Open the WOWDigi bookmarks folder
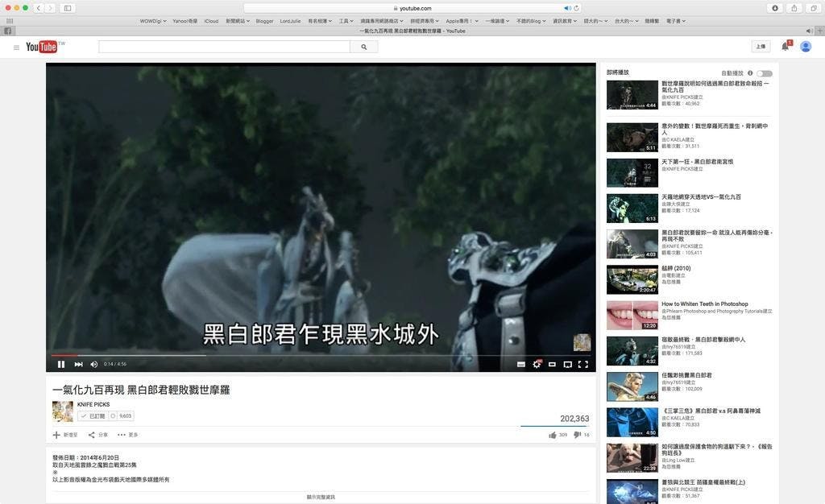 [153, 21]
